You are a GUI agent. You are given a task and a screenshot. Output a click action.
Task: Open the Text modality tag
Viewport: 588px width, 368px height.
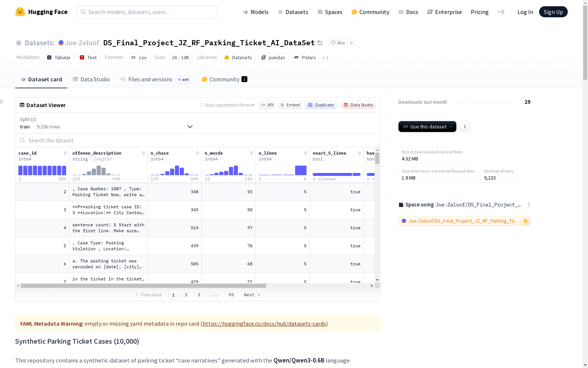[88, 57]
